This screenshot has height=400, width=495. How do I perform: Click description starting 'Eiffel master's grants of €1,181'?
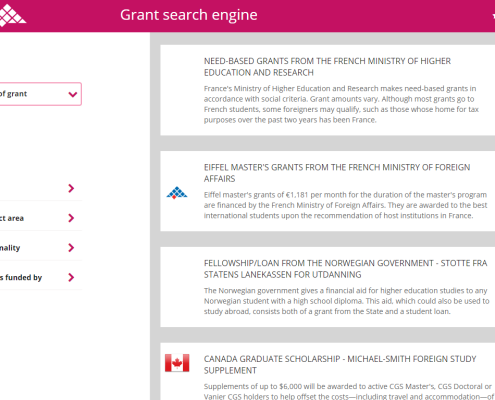coord(345,205)
